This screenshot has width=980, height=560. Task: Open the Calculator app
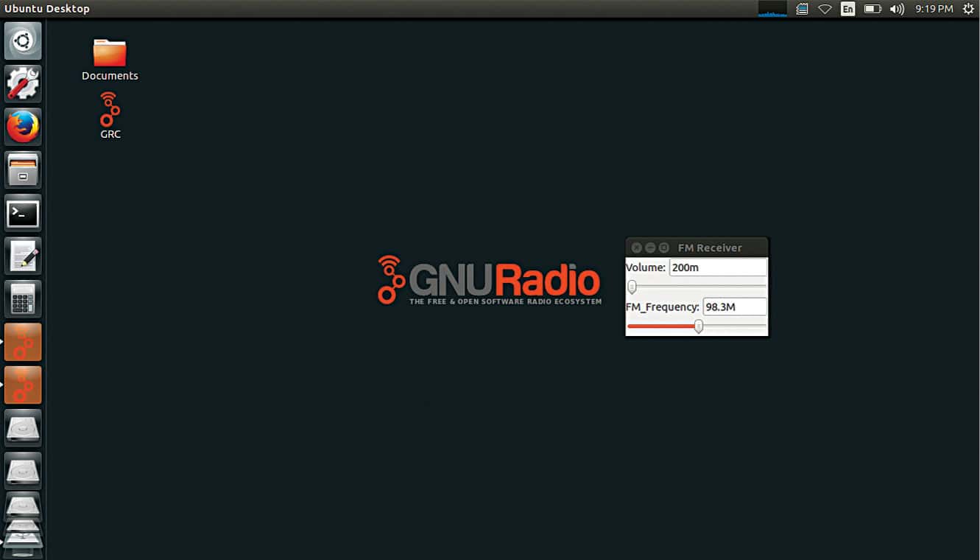(23, 298)
